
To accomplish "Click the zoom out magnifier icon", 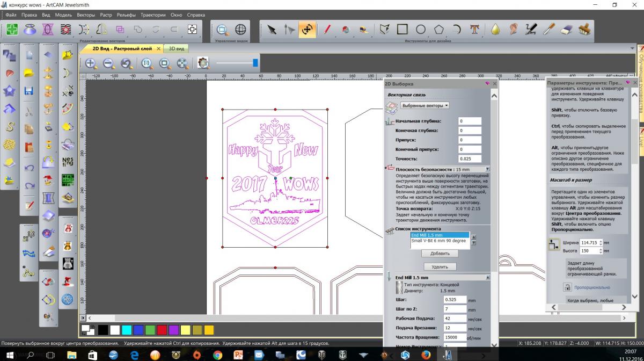I will (108, 63).
